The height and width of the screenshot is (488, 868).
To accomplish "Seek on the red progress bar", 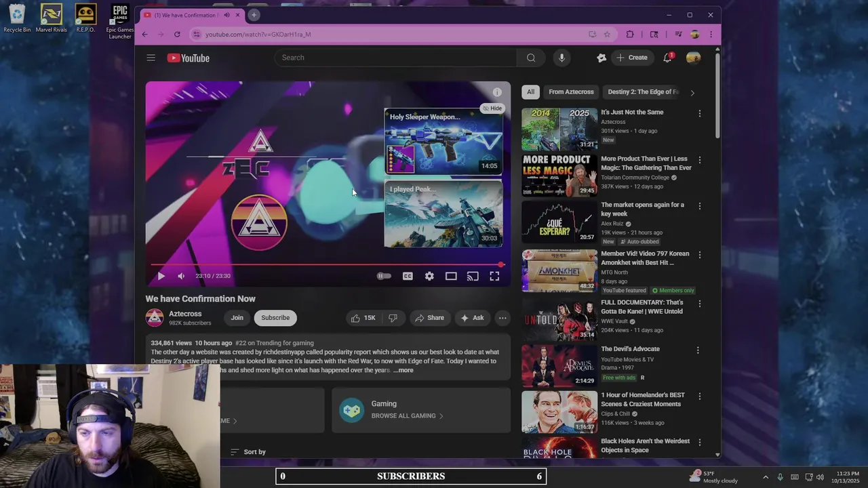I will [x=327, y=264].
